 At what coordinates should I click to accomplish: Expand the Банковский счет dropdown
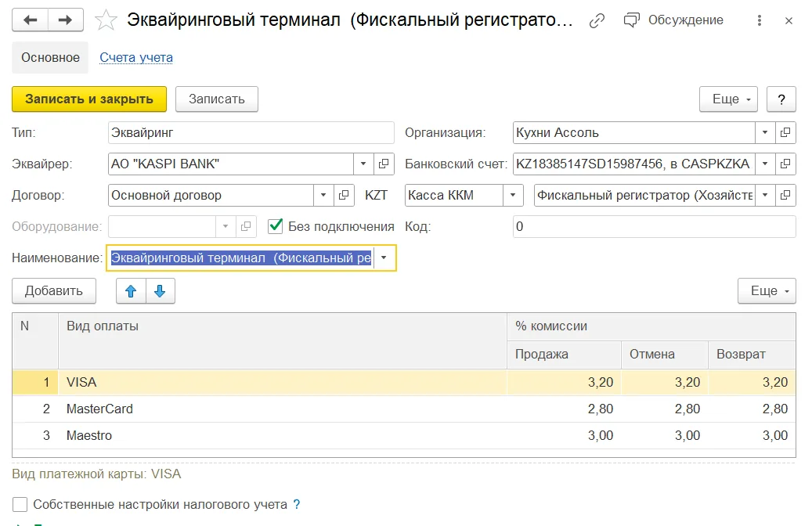point(765,164)
